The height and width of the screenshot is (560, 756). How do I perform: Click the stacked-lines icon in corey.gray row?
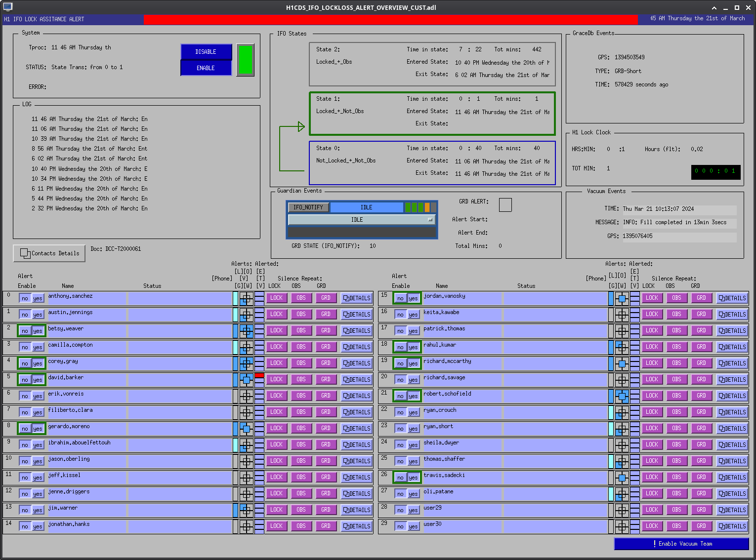[259, 363]
